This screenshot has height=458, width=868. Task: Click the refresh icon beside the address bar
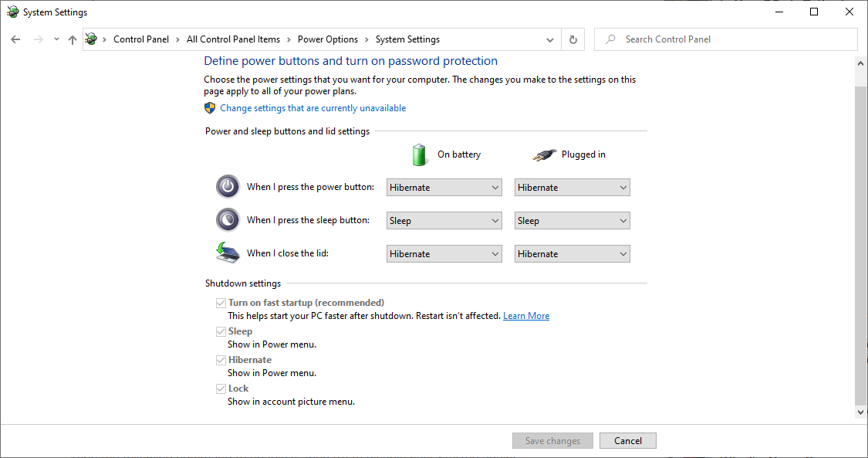tap(573, 39)
